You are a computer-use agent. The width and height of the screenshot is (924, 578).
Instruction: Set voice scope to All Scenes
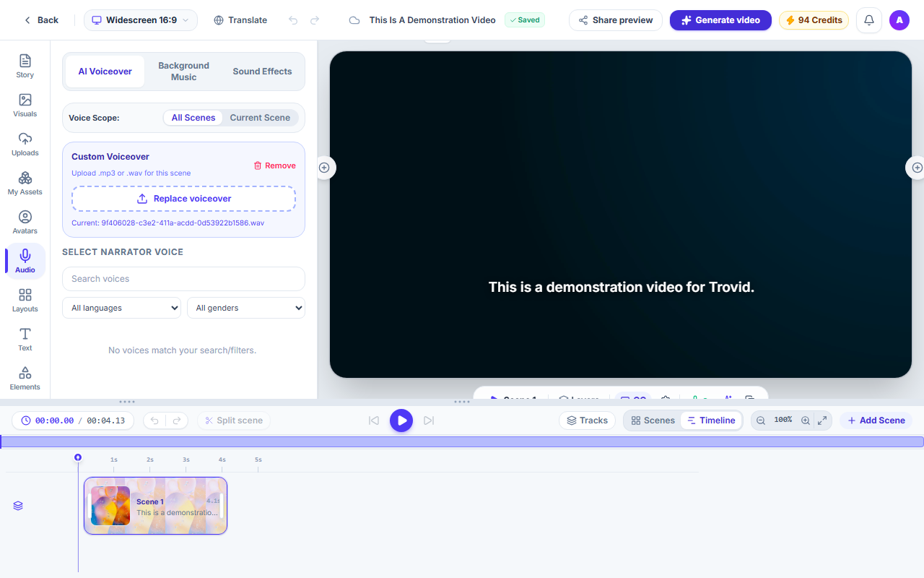pyautogui.click(x=193, y=118)
